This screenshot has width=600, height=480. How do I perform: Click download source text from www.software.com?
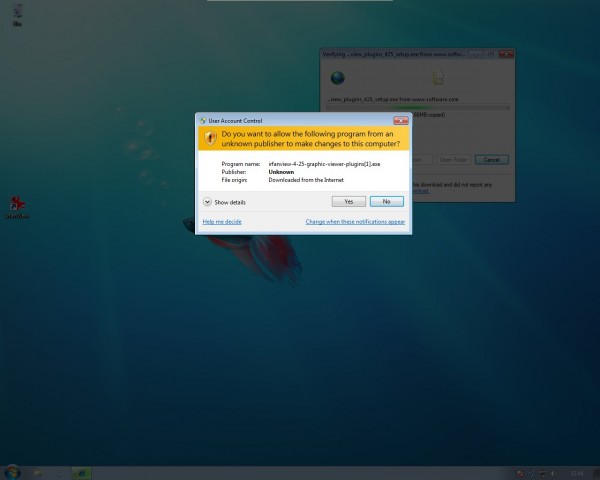point(393,99)
